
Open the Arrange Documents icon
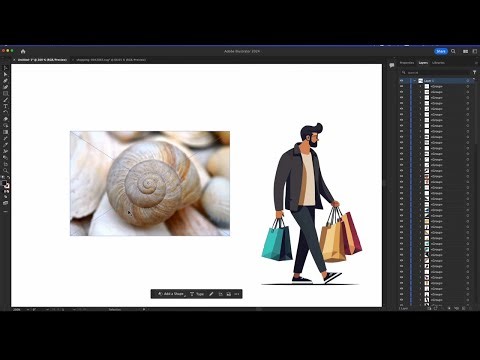click(x=465, y=51)
